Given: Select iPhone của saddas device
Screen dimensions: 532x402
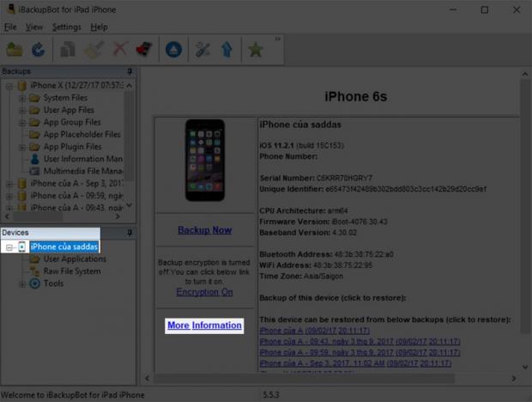Looking at the screenshot, I should 64,247.
